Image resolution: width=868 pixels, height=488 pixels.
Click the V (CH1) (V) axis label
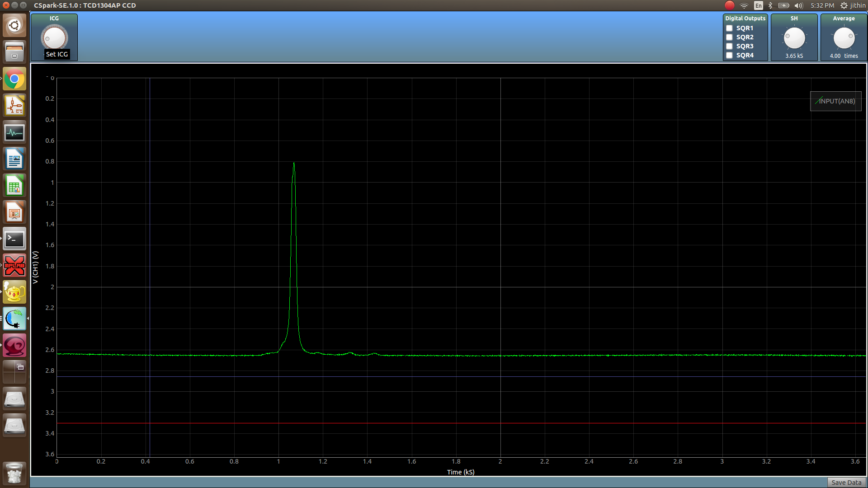coord(36,267)
